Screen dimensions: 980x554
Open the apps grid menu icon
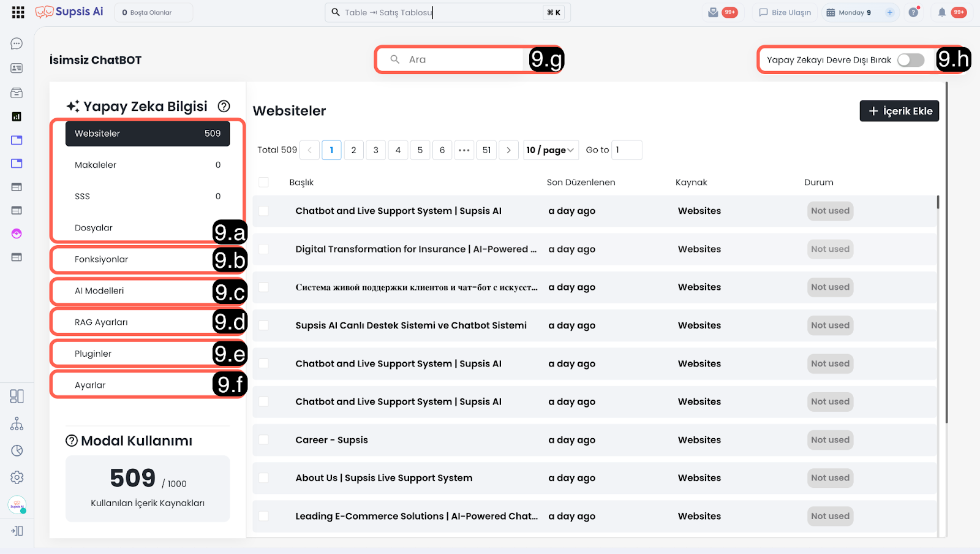pos(18,12)
